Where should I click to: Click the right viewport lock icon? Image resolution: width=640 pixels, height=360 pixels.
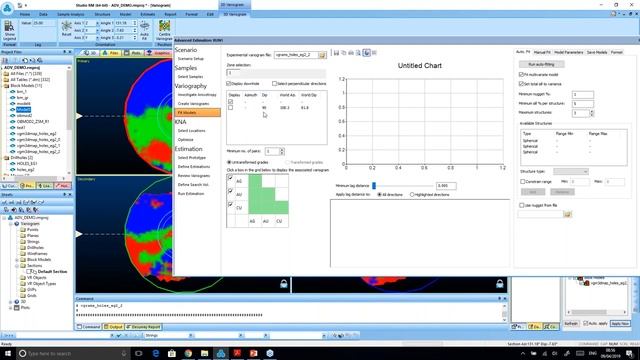click(500, 284)
